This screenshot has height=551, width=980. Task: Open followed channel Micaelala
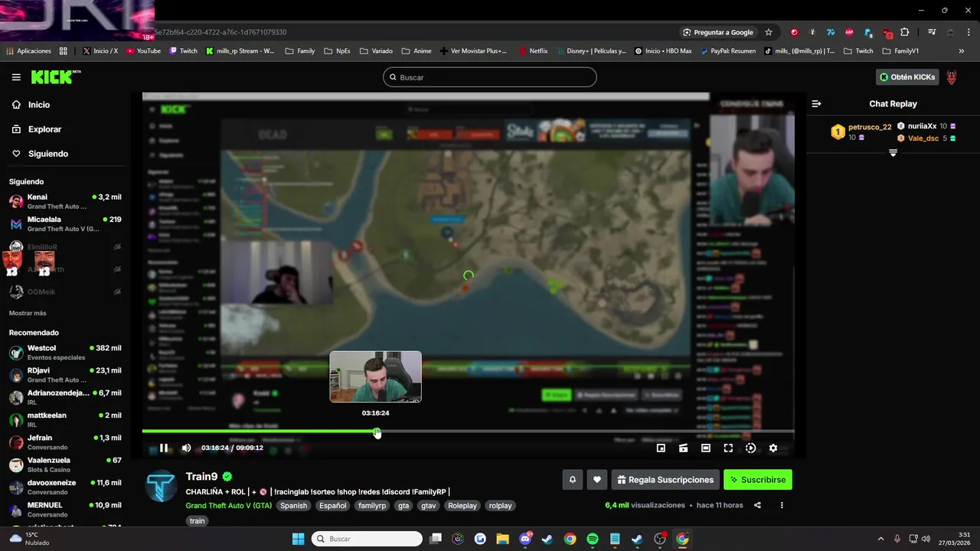65,223
